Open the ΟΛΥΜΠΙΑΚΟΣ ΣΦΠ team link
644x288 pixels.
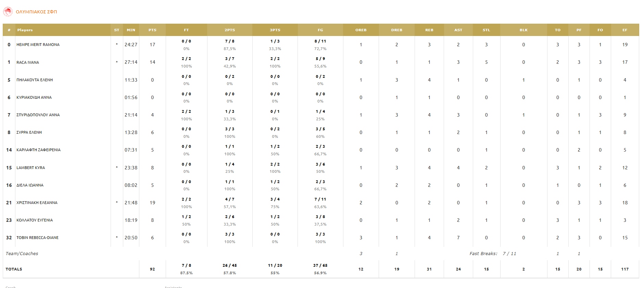coord(36,12)
